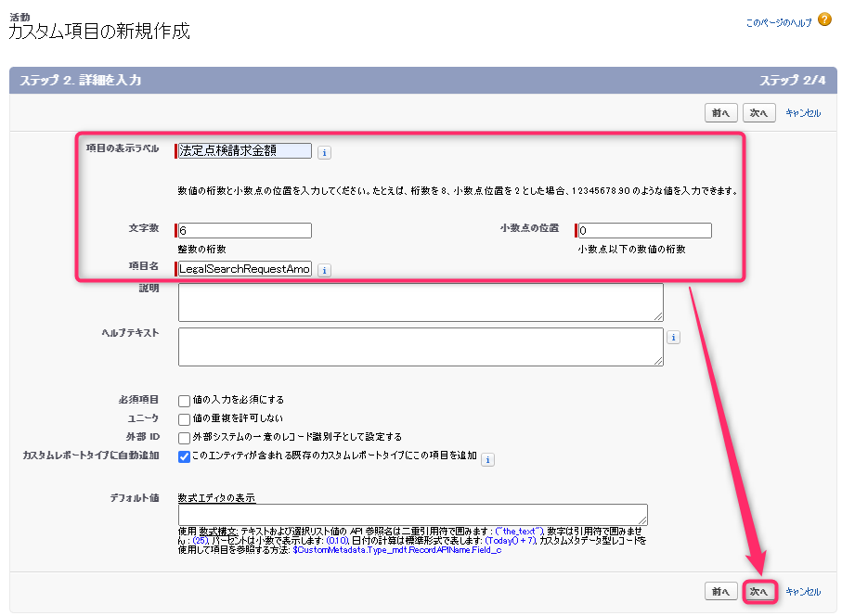Click the $CustomMetadata.Type__mdt example text
The image size is (842, 616).
tap(396, 550)
